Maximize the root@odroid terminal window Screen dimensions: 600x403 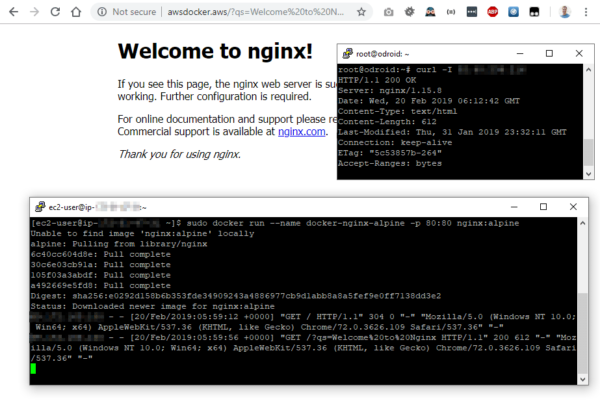[x=549, y=54]
